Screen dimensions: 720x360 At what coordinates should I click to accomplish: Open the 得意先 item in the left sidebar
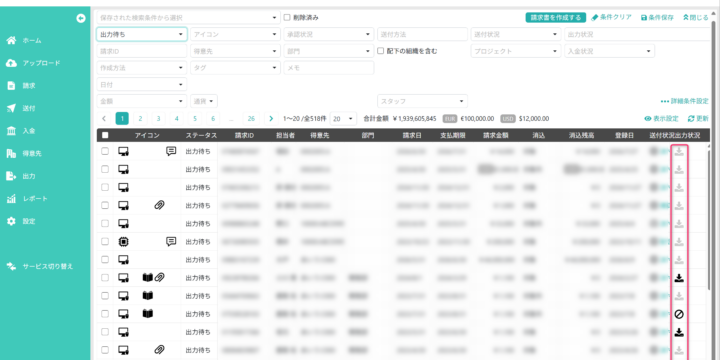point(24,153)
